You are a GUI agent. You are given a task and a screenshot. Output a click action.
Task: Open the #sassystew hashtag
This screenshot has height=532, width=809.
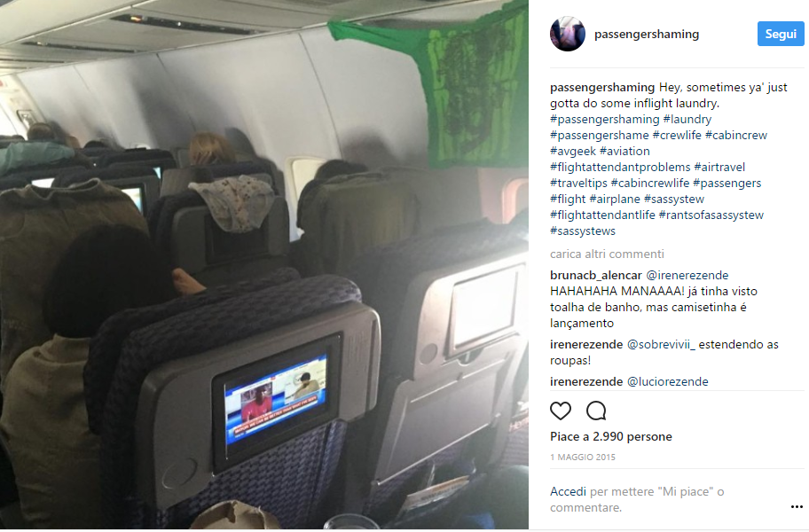(x=674, y=199)
